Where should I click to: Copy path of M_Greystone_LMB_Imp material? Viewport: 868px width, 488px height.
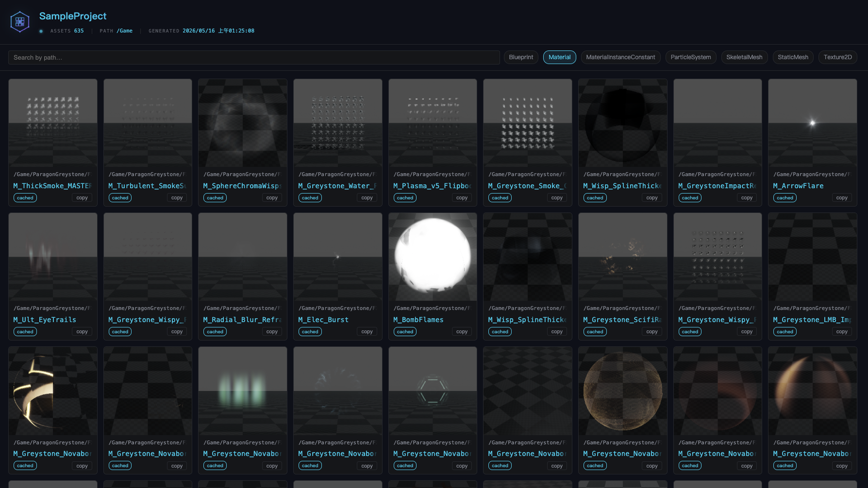[842, 331]
